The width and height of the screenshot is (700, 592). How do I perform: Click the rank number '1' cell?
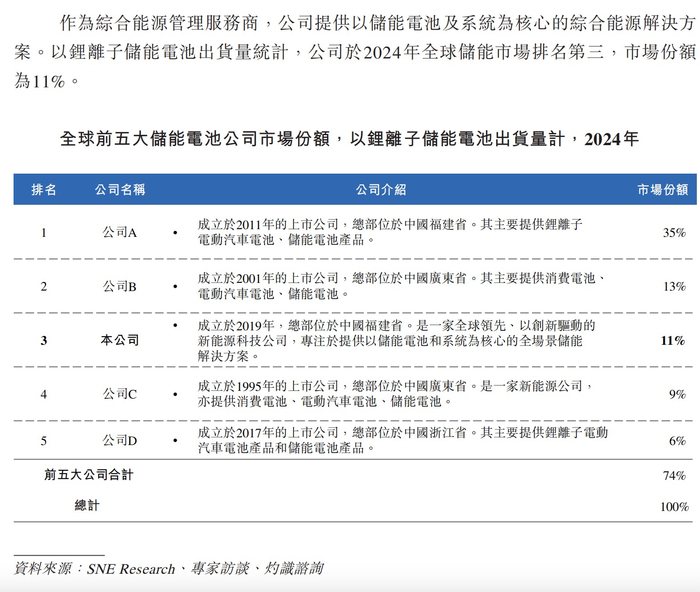(44, 233)
